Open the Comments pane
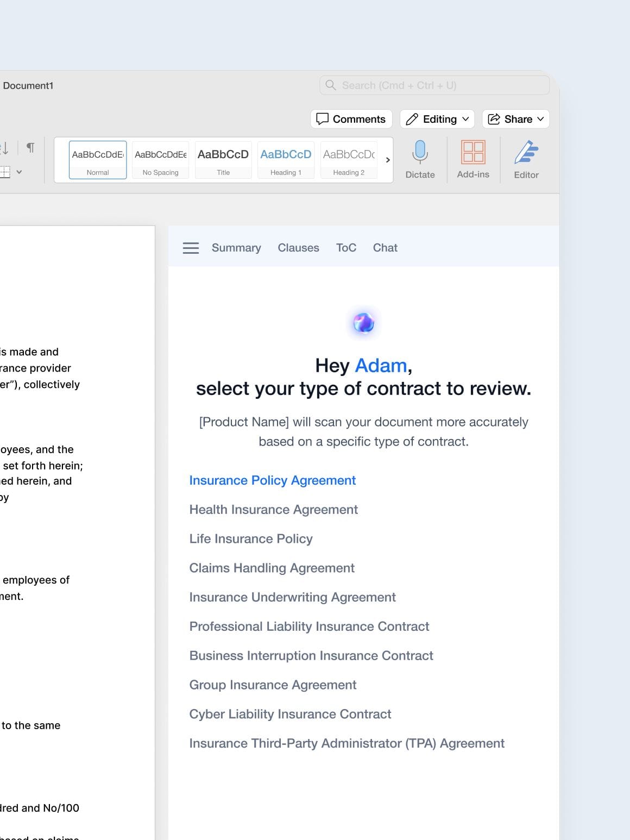 (x=351, y=119)
